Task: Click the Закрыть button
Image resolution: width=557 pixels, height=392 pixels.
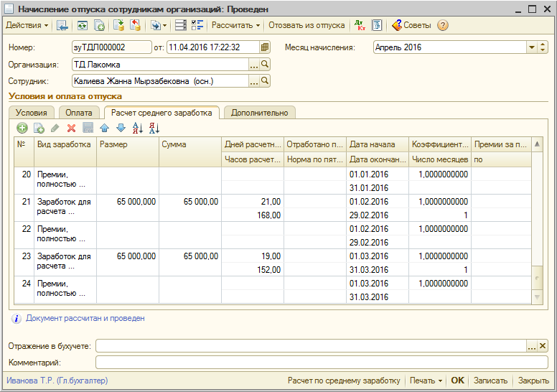Action: pos(533,381)
